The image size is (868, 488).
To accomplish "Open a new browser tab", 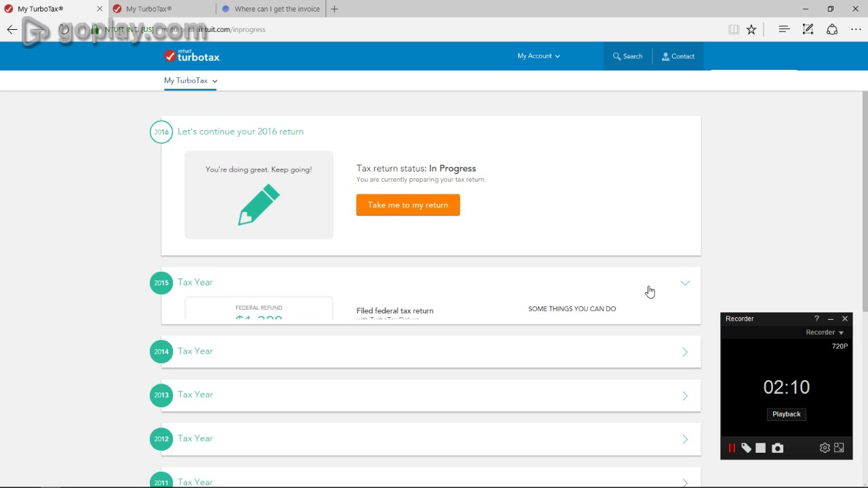I will pos(334,9).
